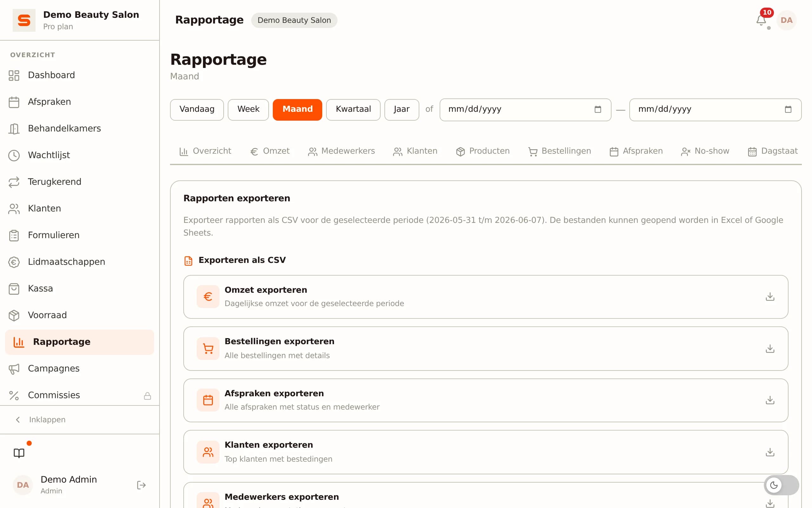Click the calendar icon on Afspraken exporteren
Screen dimensions: 812x508
coord(208,400)
